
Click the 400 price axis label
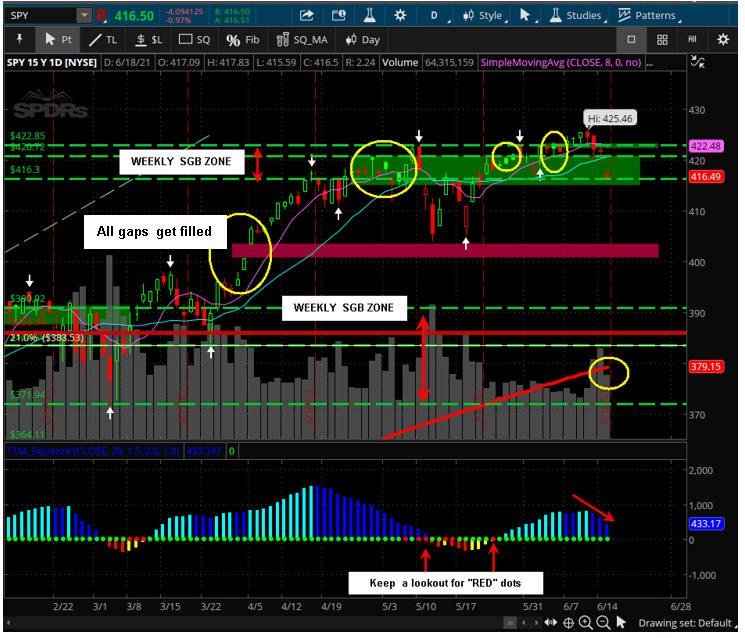697,262
